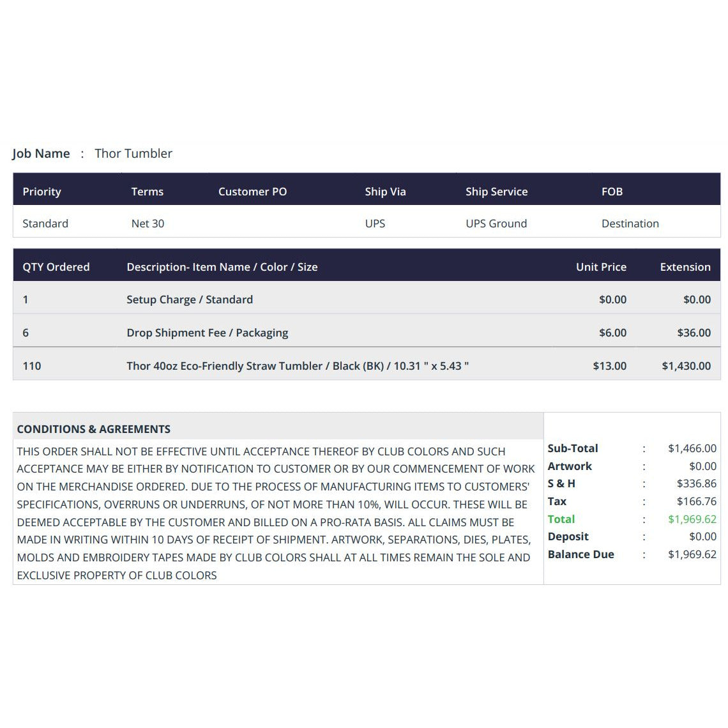Click the Thor Tumbler job name text
Screen dimensions: 728x728
tap(133, 153)
